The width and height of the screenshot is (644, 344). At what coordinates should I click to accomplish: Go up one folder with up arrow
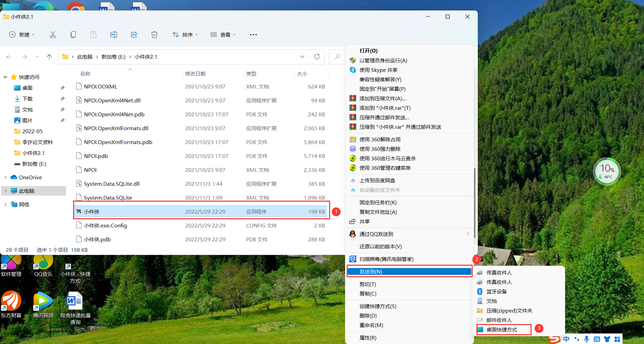coord(49,57)
